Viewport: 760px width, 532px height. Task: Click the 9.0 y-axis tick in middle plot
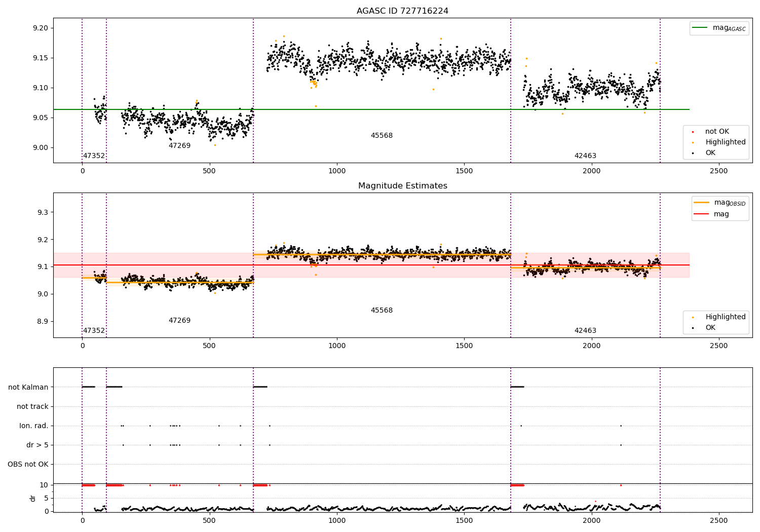click(x=43, y=294)
